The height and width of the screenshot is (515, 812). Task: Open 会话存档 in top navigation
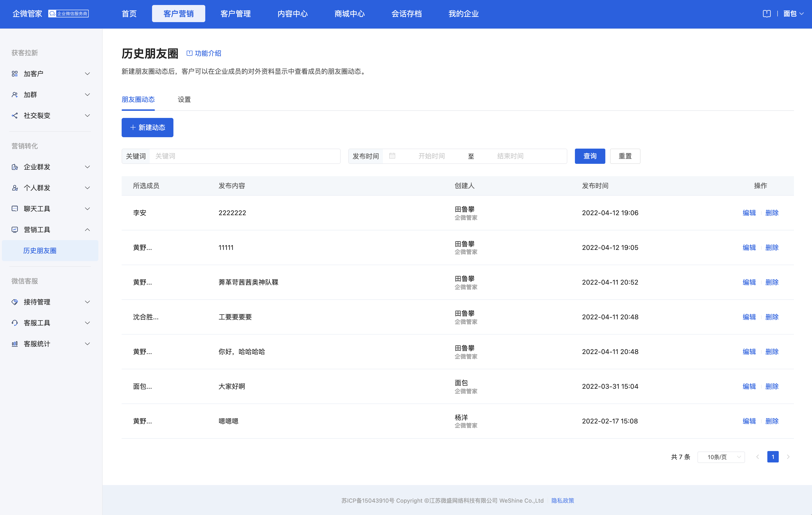click(406, 14)
